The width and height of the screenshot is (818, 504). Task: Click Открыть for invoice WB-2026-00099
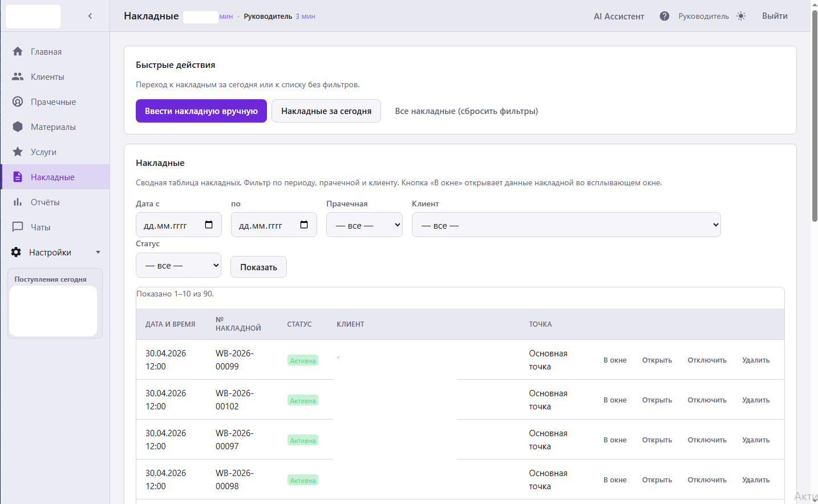pos(657,360)
